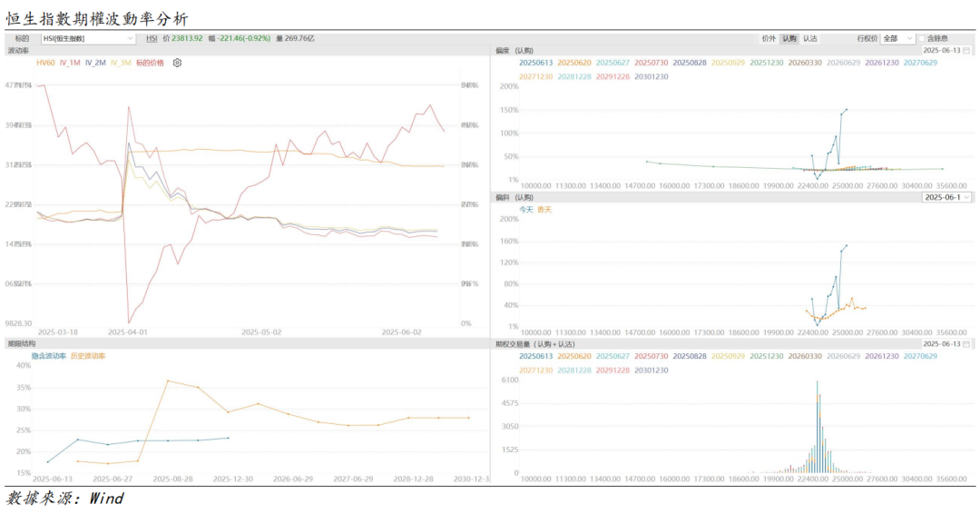Screen dimensions: 980x514
Task: Toggle 20250929 expiry in skew panel legend
Action: [x=728, y=63]
